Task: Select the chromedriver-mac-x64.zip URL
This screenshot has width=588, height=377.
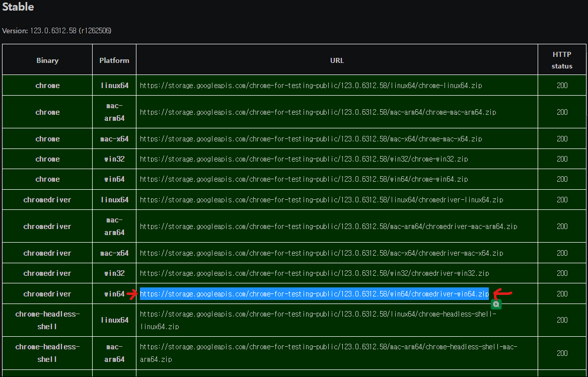Action: pyautogui.click(x=321, y=253)
